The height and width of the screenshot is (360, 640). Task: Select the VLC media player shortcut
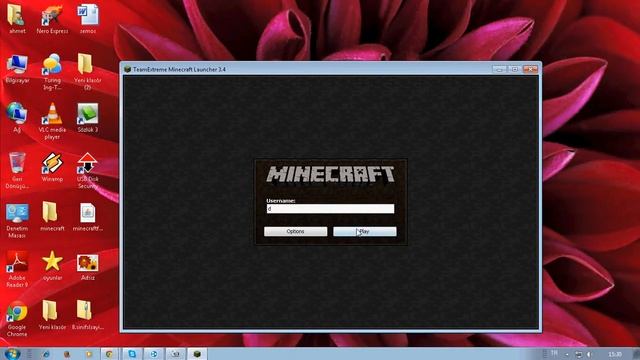coord(52,121)
